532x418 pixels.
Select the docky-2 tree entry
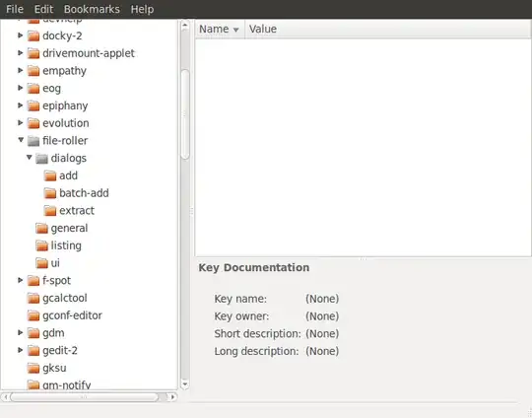click(x=62, y=35)
